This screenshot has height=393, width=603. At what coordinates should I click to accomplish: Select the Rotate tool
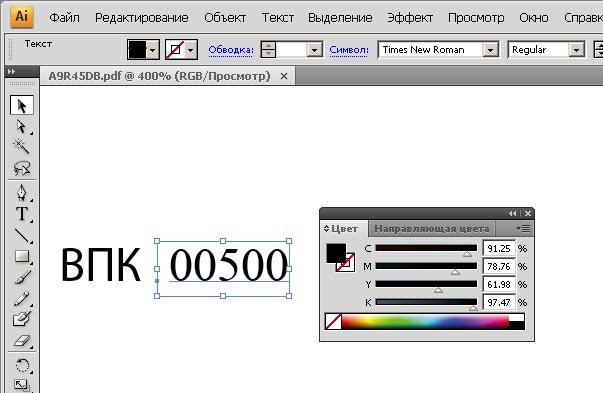22,365
